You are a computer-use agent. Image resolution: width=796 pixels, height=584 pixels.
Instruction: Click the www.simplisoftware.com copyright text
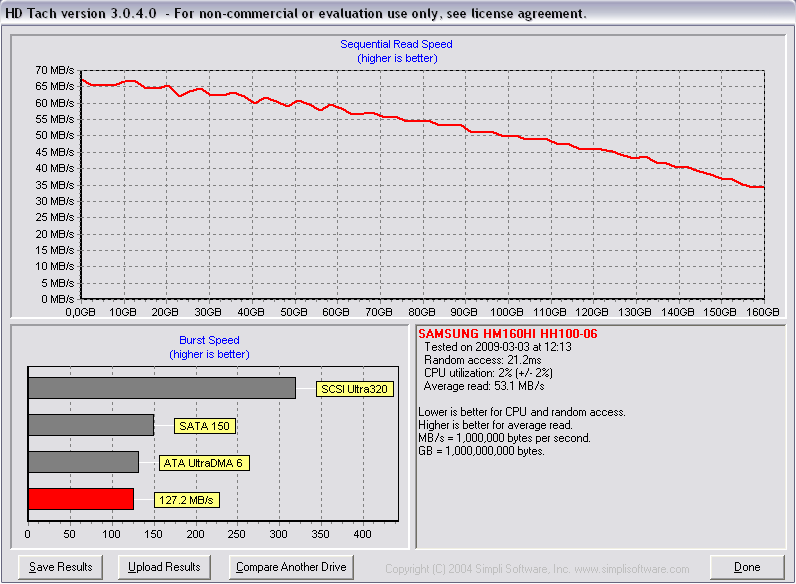tap(537, 569)
